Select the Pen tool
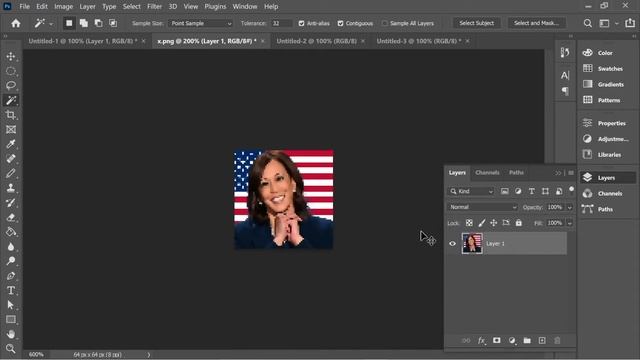The image size is (640, 360). [x=11, y=276]
